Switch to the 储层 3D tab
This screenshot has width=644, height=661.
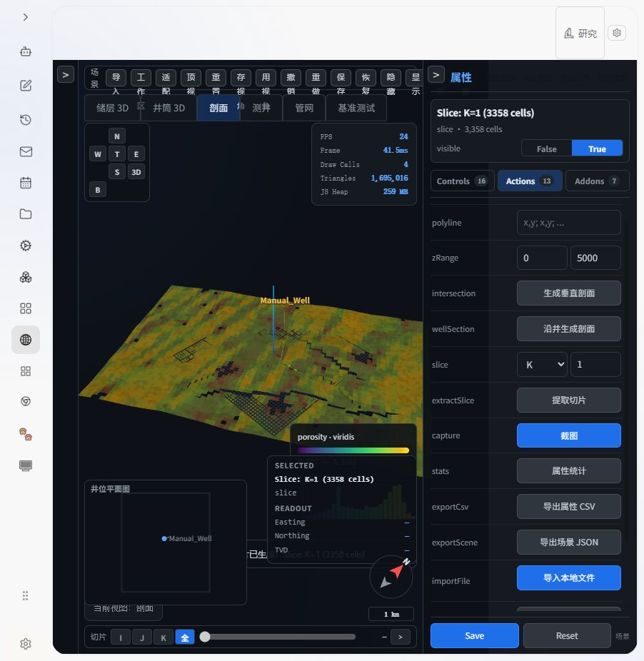[112, 108]
